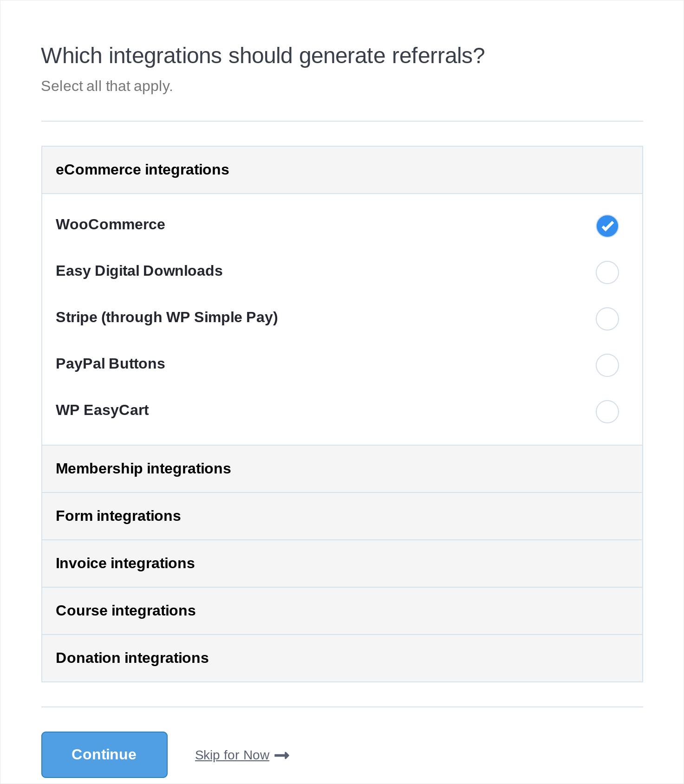Screen dimensions: 684x784
Task: Click the "Which integrations should generate referrals?" heading
Action: 262,56
